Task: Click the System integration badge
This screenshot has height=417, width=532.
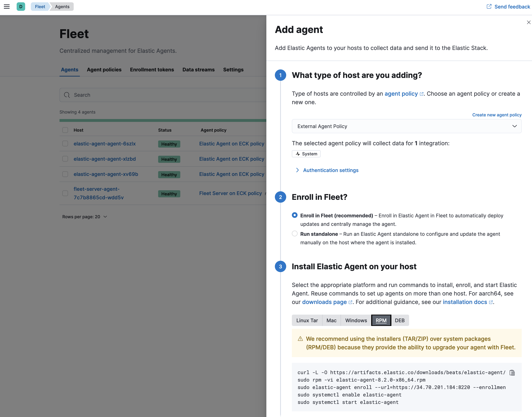Action: pos(306,154)
